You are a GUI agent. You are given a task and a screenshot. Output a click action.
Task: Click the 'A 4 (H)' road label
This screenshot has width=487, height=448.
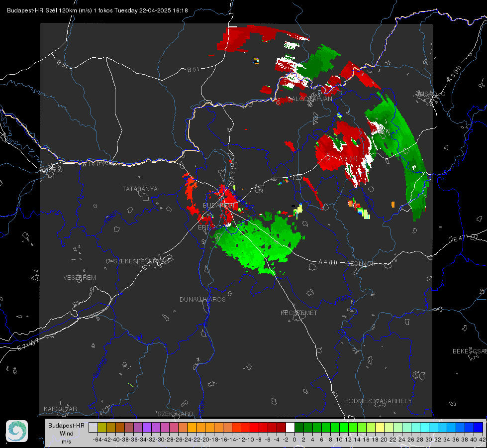pos(328,262)
